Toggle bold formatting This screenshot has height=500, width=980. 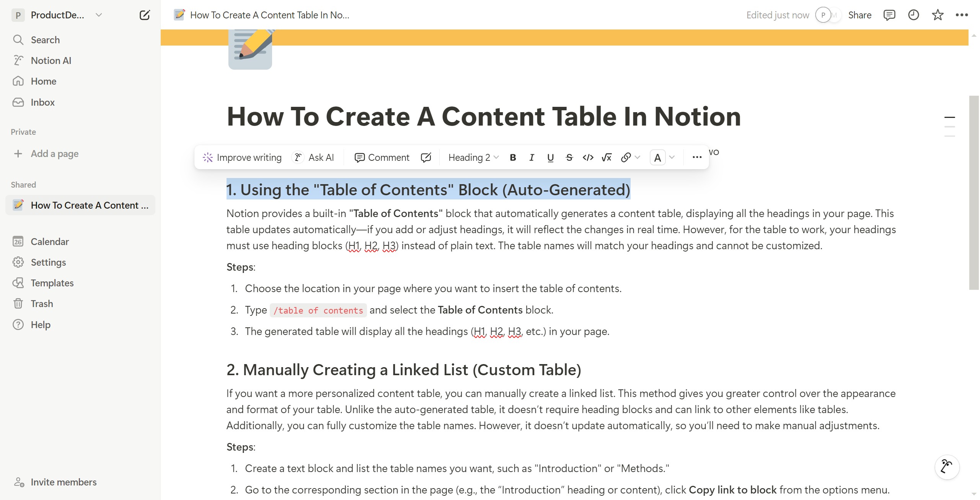pos(513,157)
